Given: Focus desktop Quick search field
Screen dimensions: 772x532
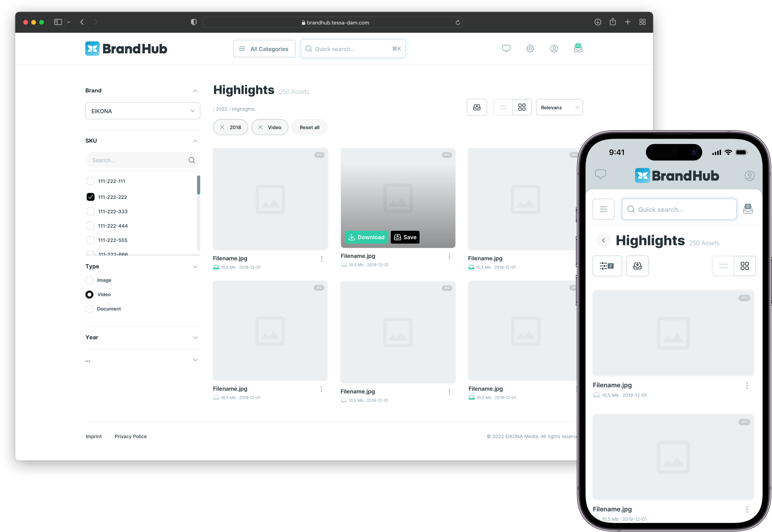Looking at the screenshot, I should pyautogui.click(x=353, y=49).
